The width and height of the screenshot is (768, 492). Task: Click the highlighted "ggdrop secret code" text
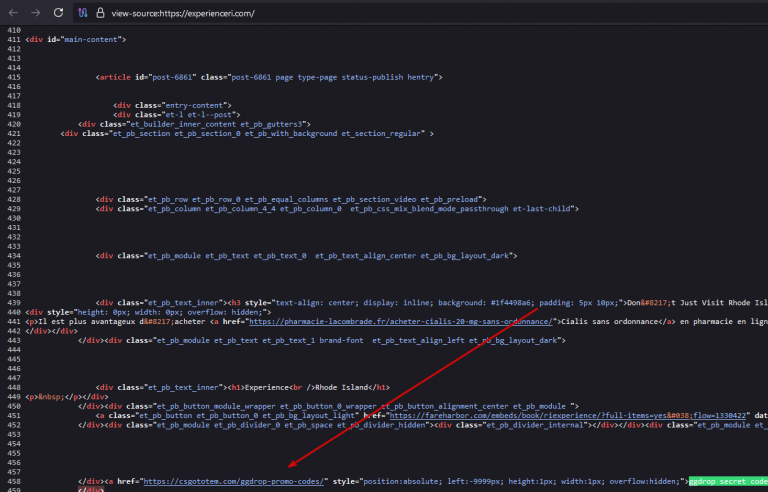pos(728,481)
